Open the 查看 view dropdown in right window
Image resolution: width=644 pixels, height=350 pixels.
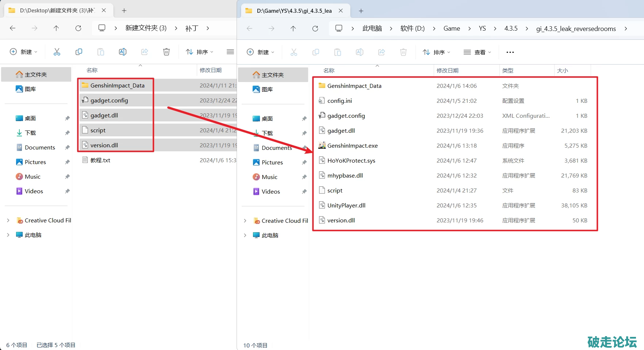pyautogui.click(x=478, y=52)
